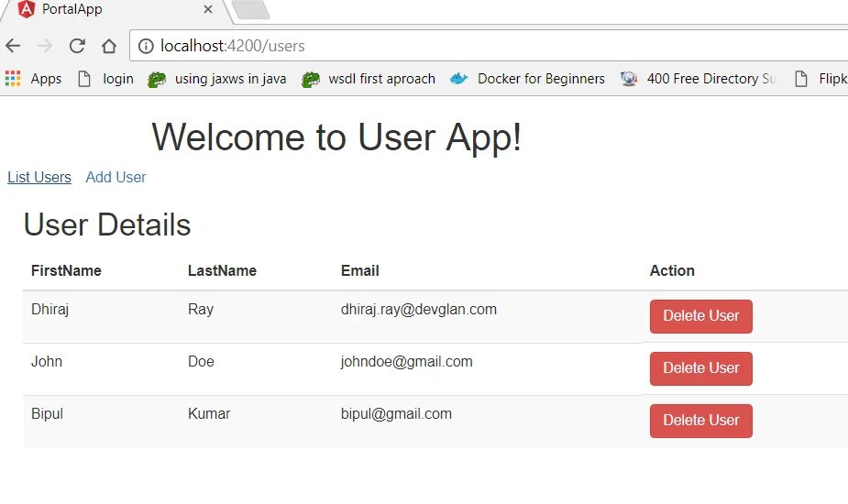The width and height of the screenshot is (848, 504).
Task: Open the Docker for Beginners bookmark
Action: point(527,79)
